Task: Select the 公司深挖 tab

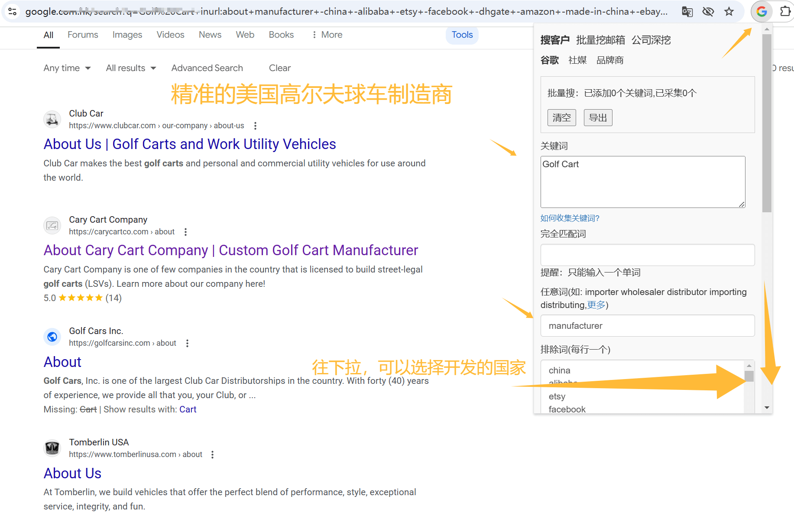Action: [651, 40]
